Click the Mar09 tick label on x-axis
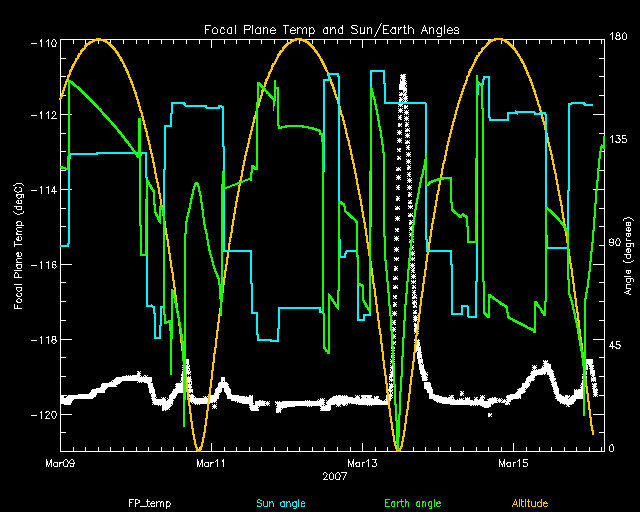The width and height of the screenshot is (640, 512). click(x=61, y=463)
